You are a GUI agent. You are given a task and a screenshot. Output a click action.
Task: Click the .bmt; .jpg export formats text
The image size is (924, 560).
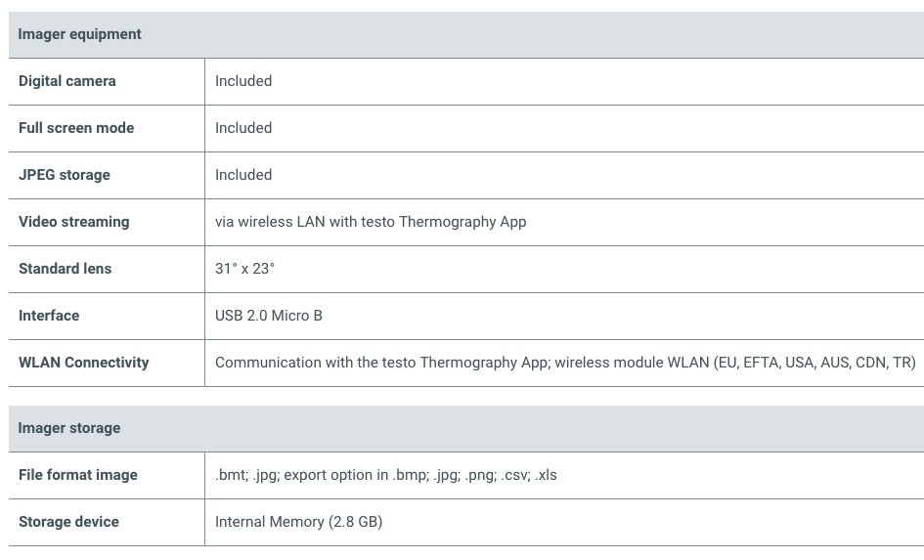pos(386,475)
